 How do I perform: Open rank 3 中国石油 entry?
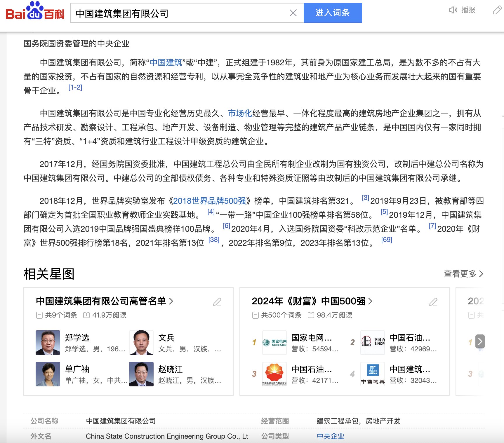[x=312, y=369]
